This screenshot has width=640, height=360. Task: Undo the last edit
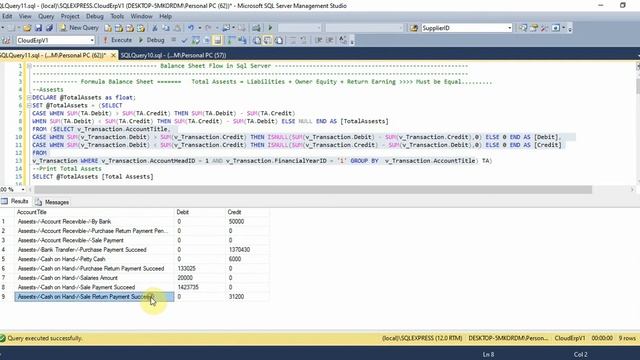tap(191, 28)
